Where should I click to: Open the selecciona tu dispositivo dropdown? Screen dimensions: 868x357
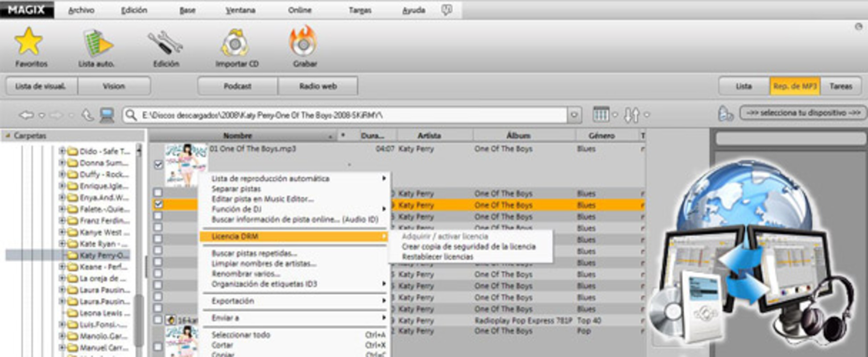pos(803,113)
